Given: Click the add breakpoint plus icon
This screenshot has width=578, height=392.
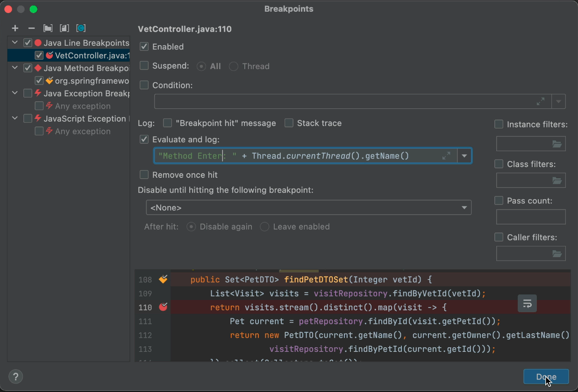Looking at the screenshot, I should [15, 28].
